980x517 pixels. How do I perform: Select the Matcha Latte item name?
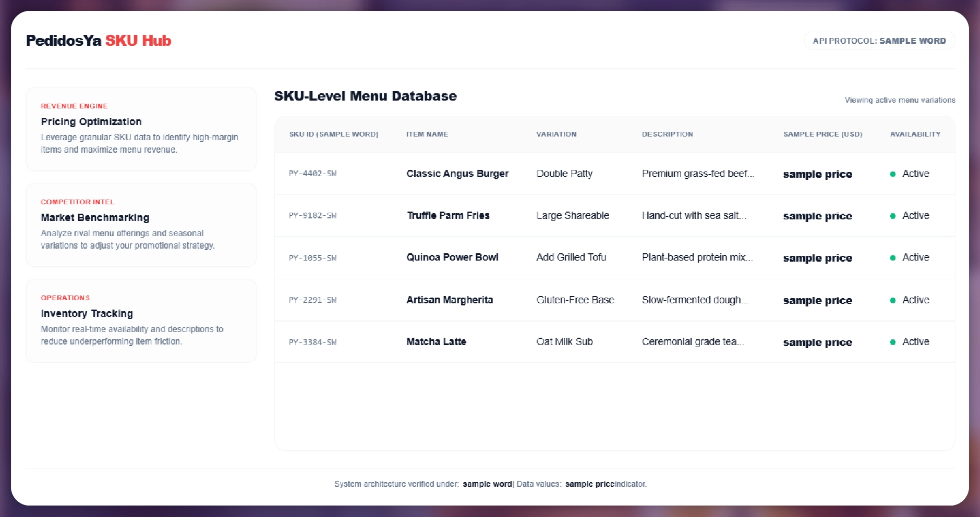[436, 342]
